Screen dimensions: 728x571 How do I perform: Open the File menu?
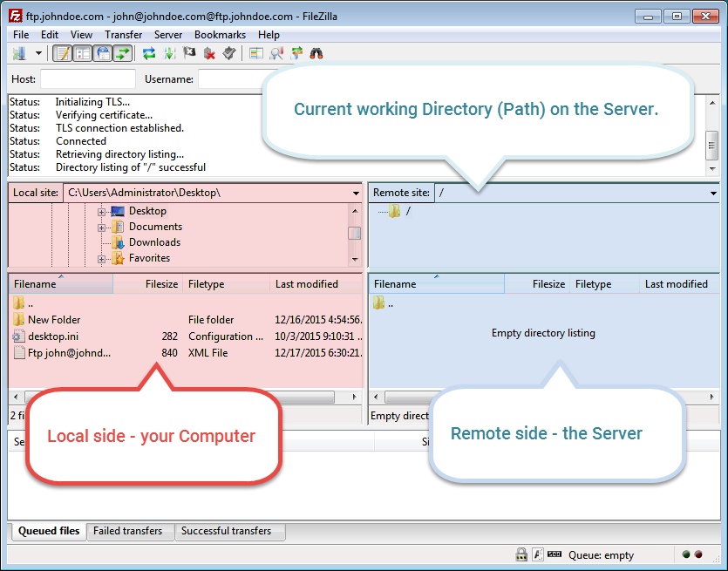tap(21, 35)
